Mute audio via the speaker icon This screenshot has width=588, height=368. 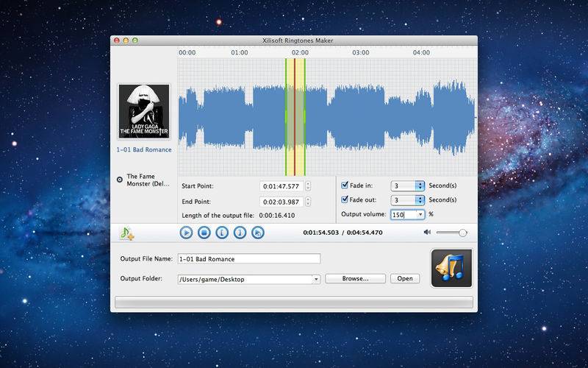click(427, 233)
